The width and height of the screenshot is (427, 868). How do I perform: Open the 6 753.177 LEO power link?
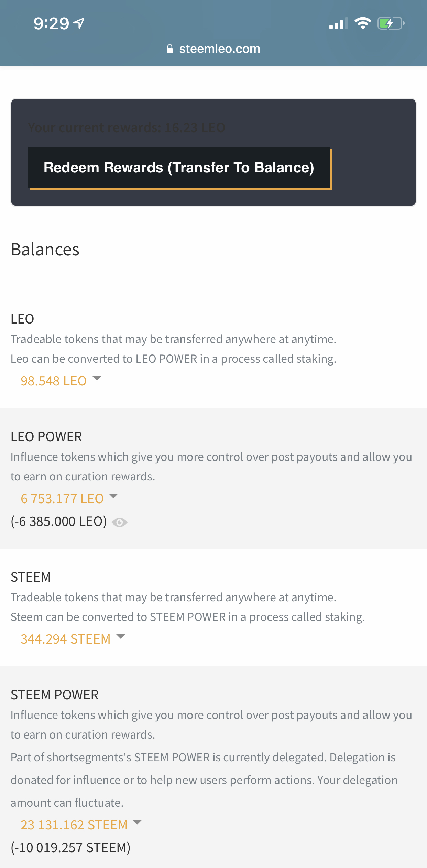[62, 499]
